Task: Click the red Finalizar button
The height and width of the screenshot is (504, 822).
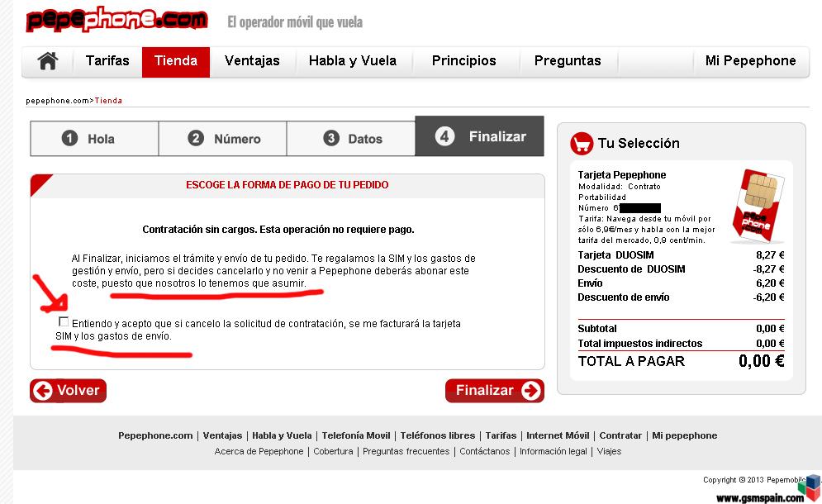Action: pyautogui.click(x=494, y=391)
